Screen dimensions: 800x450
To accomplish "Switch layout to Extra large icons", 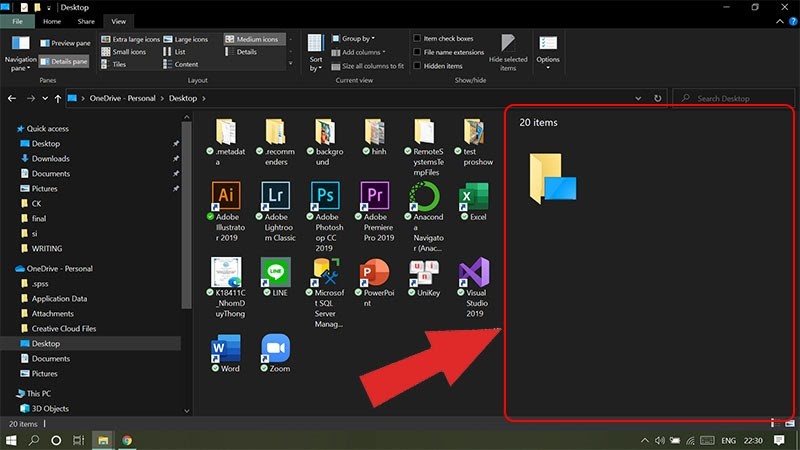I will pyautogui.click(x=131, y=39).
